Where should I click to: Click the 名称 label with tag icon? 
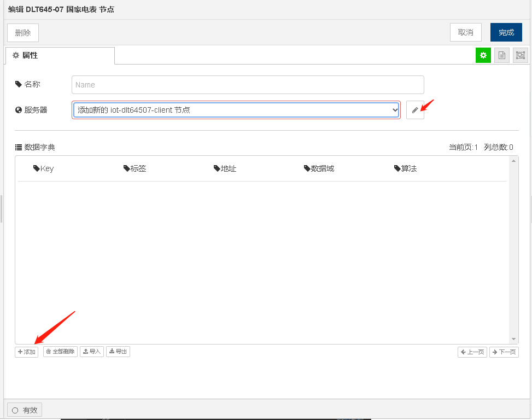27,84
